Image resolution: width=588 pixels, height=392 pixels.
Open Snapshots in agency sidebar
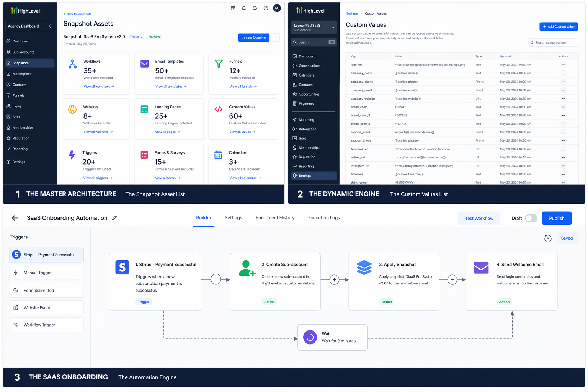tap(30, 63)
